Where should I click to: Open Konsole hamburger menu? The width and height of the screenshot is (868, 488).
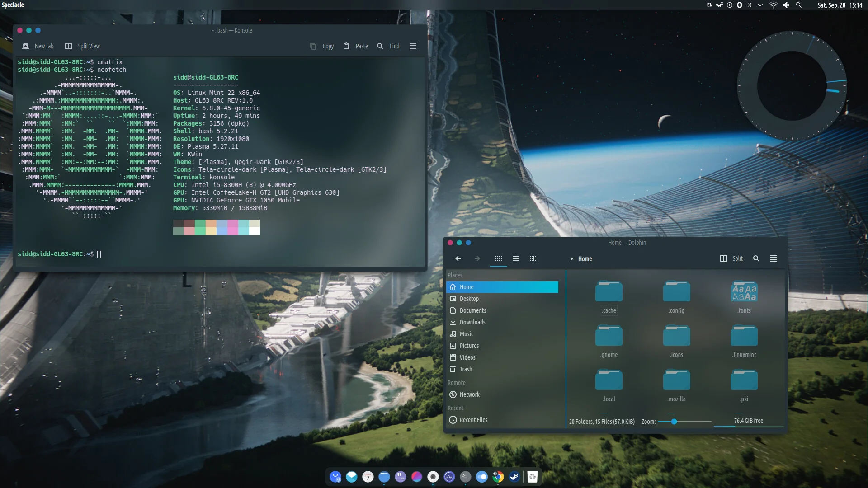pyautogui.click(x=413, y=46)
